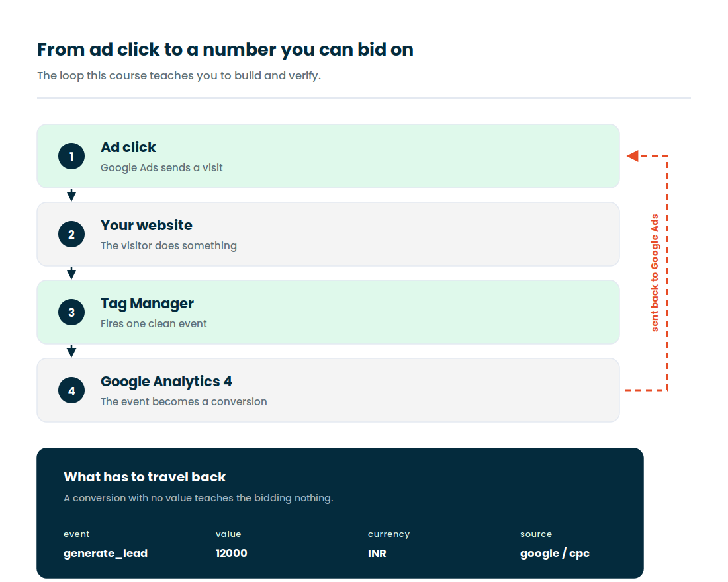Select the 'Tag Manager' step title

pyautogui.click(x=147, y=304)
